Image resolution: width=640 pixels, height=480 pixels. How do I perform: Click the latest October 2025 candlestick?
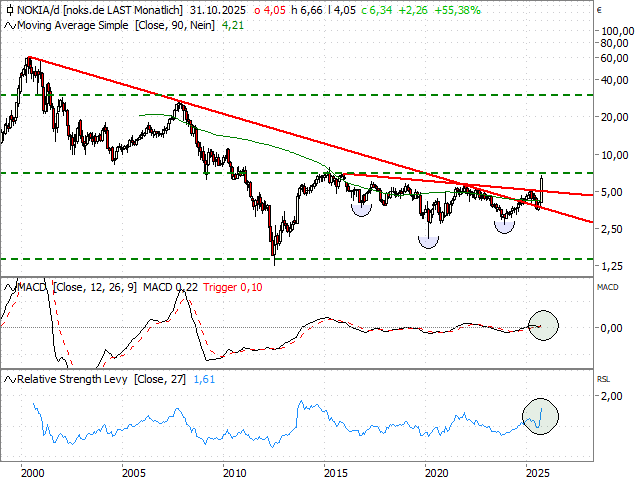pyautogui.click(x=542, y=189)
